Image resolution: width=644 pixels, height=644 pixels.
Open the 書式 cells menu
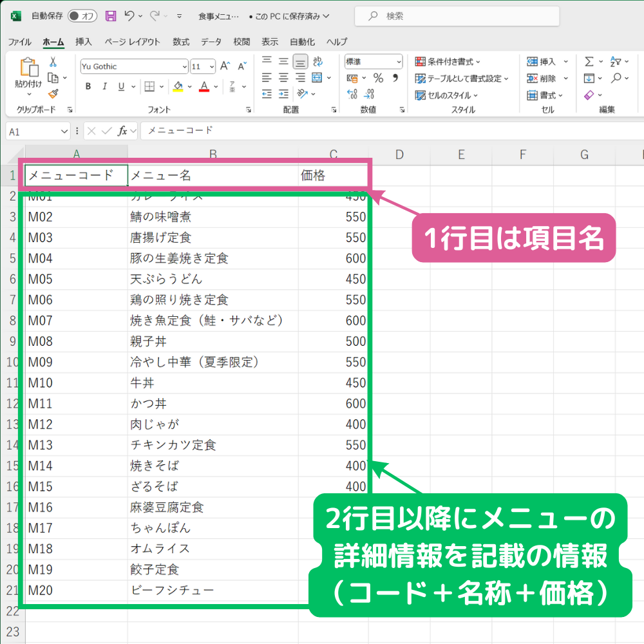point(545,95)
